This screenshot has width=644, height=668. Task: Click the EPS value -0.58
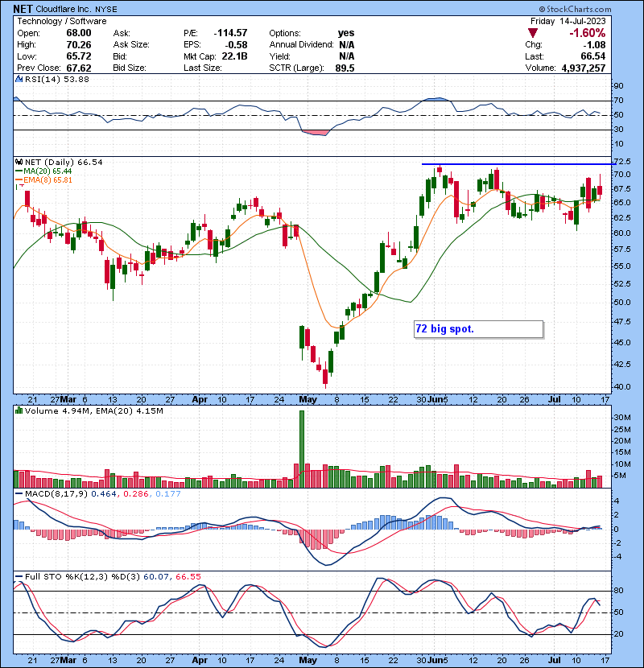pos(236,45)
